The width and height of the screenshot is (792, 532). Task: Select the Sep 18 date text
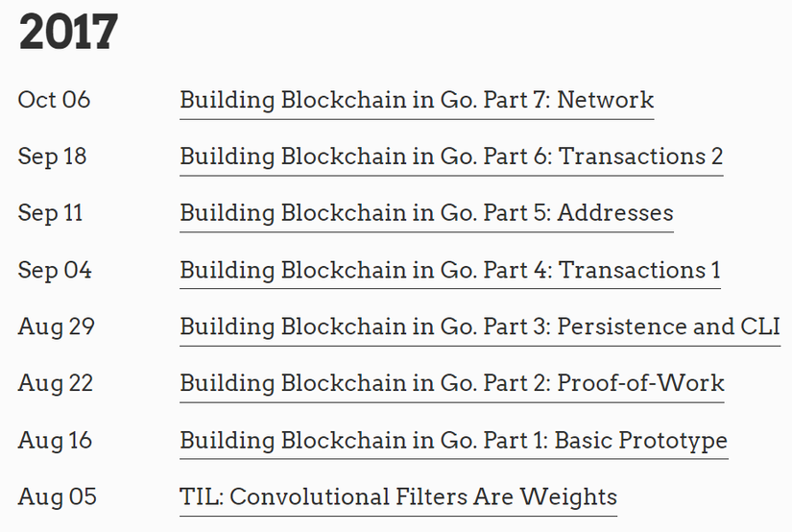coord(52,157)
